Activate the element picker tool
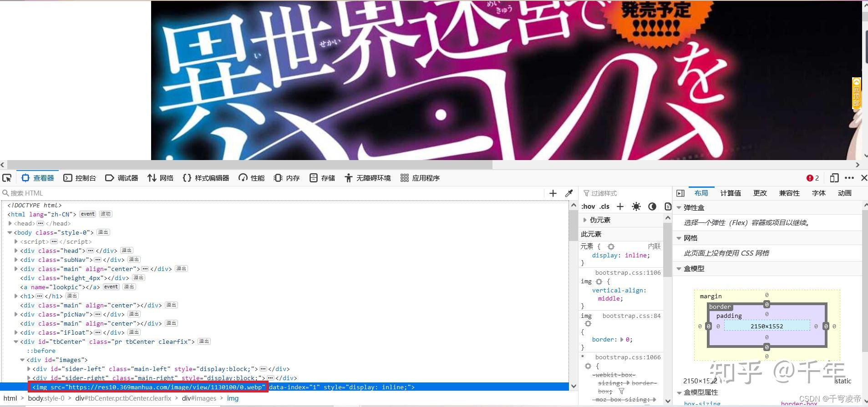This screenshot has width=868, height=407. point(7,178)
